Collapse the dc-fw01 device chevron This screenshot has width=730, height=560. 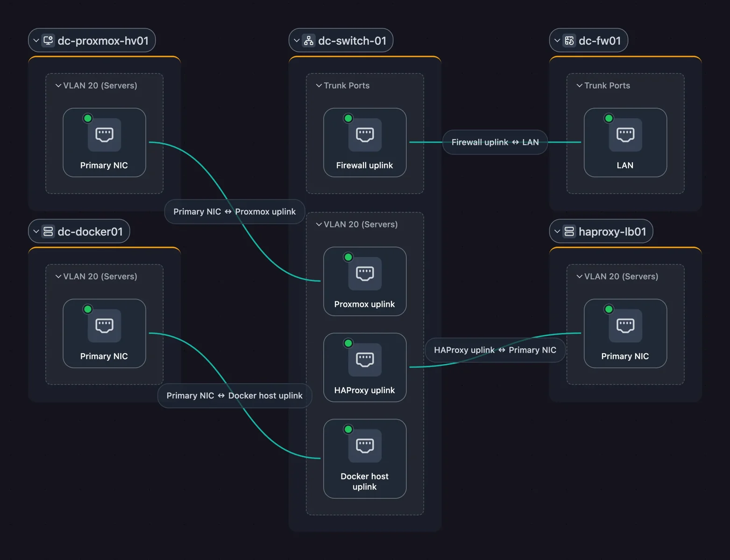[x=557, y=41]
